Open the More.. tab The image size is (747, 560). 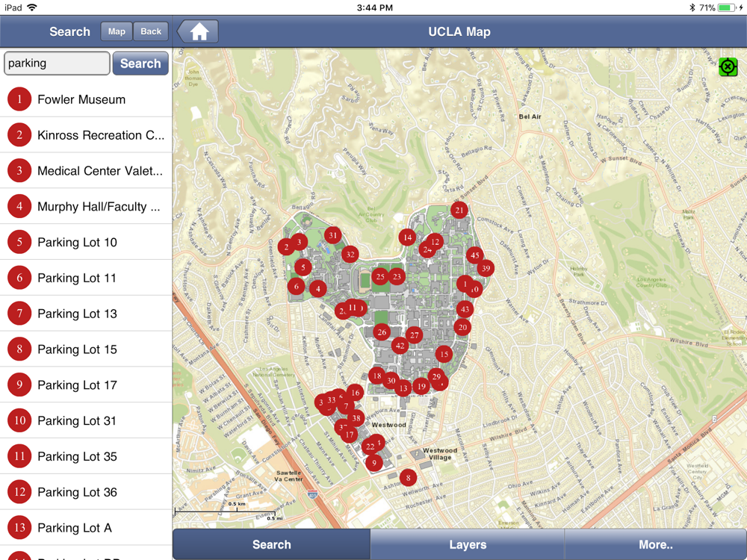coord(656,544)
